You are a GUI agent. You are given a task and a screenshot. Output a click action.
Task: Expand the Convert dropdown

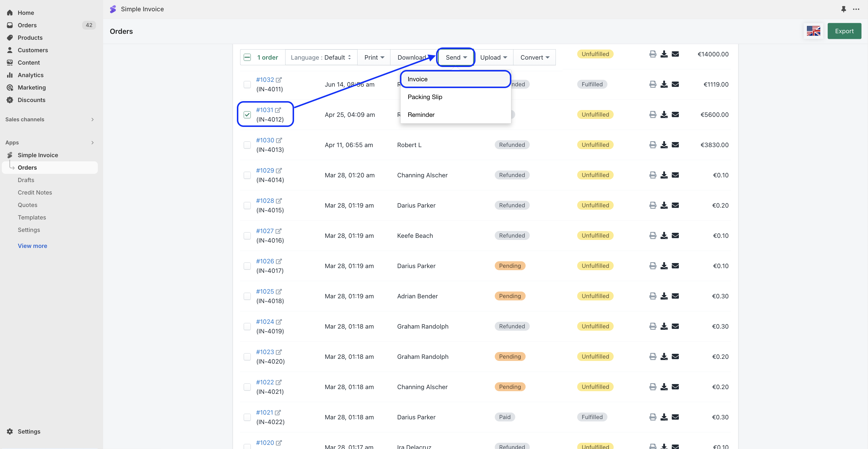coord(534,57)
